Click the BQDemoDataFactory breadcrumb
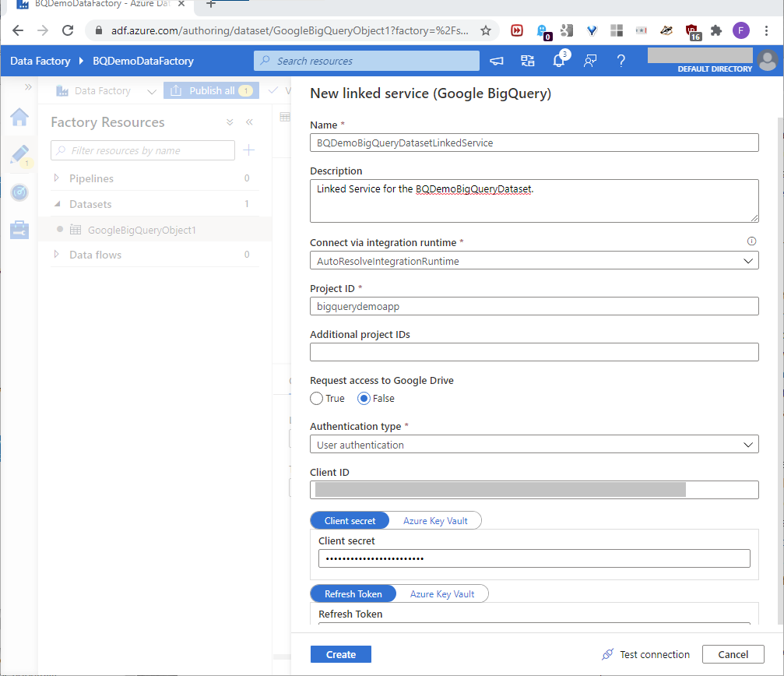The height and width of the screenshot is (676, 784). [143, 61]
